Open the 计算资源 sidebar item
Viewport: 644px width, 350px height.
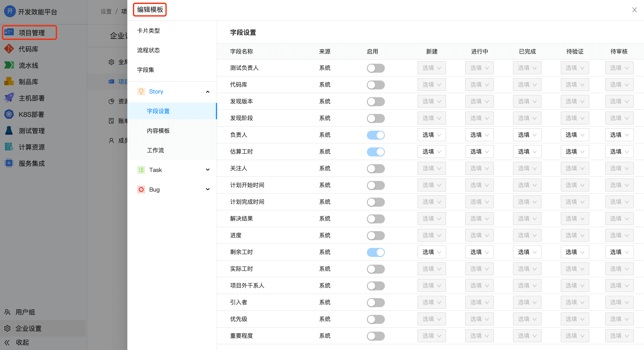[x=31, y=147]
